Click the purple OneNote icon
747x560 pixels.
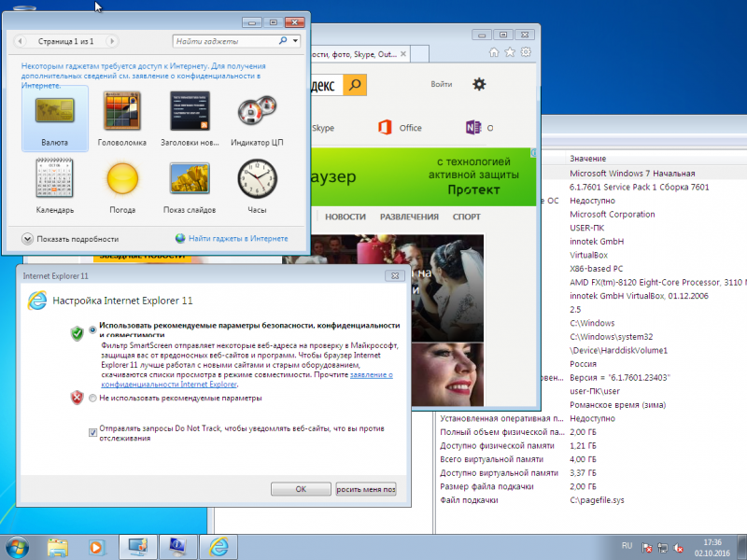[x=473, y=127]
